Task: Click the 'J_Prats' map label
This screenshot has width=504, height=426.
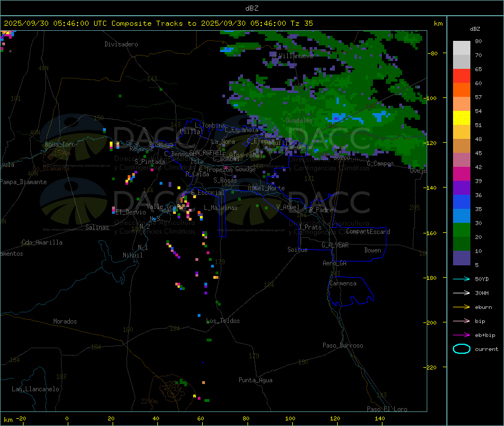Action: (310, 227)
